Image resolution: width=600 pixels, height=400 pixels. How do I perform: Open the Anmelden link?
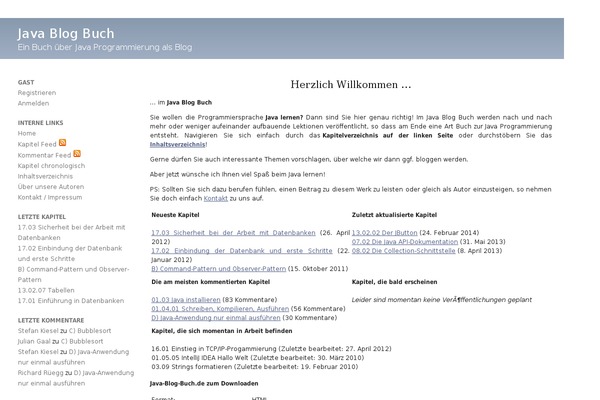(x=33, y=103)
